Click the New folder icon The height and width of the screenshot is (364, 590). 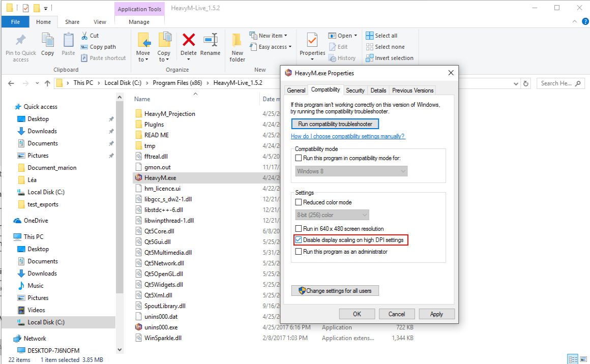[x=237, y=40]
